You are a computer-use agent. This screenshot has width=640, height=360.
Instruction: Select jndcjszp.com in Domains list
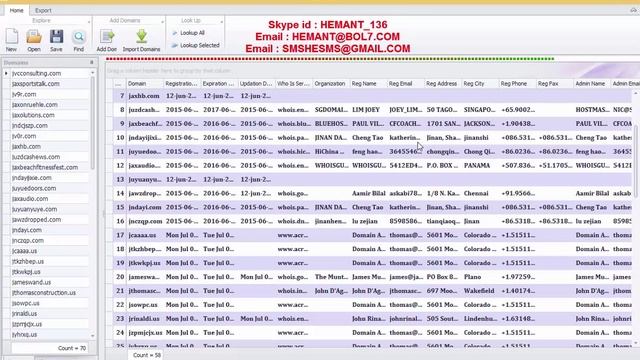(30, 126)
